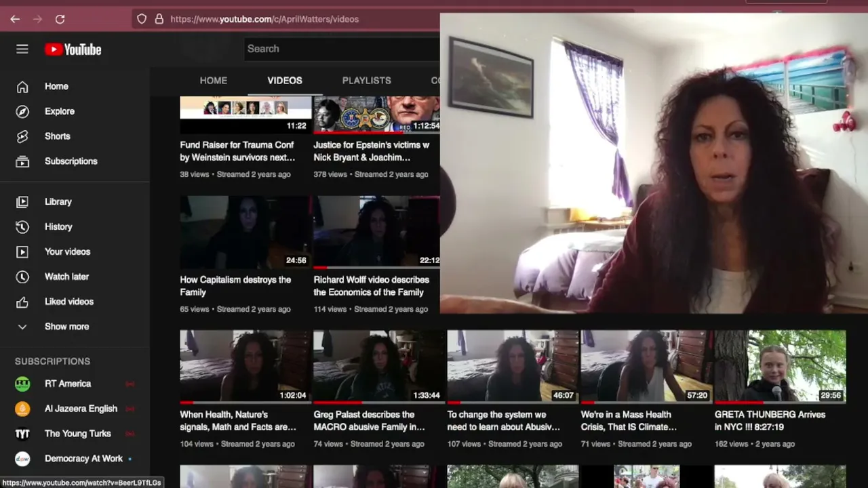
Task: Switch to the PLAYLISTS tab
Action: (x=367, y=80)
